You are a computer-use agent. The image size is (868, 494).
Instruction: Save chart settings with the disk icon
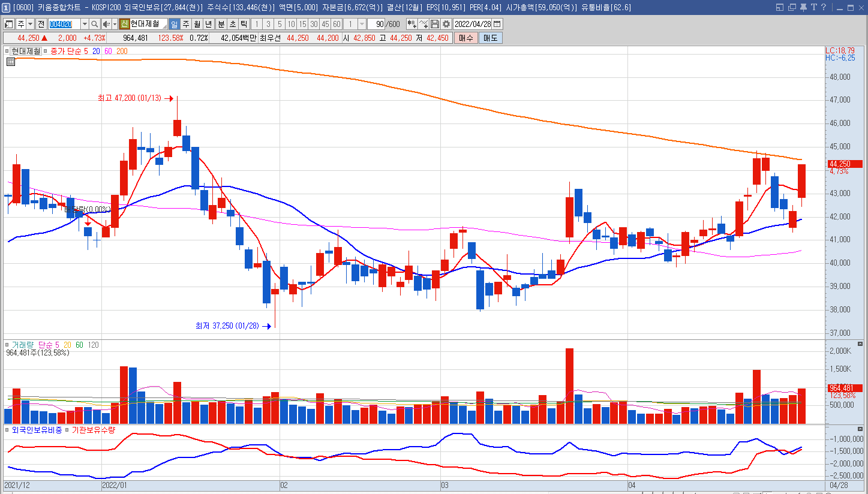[435, 24]
